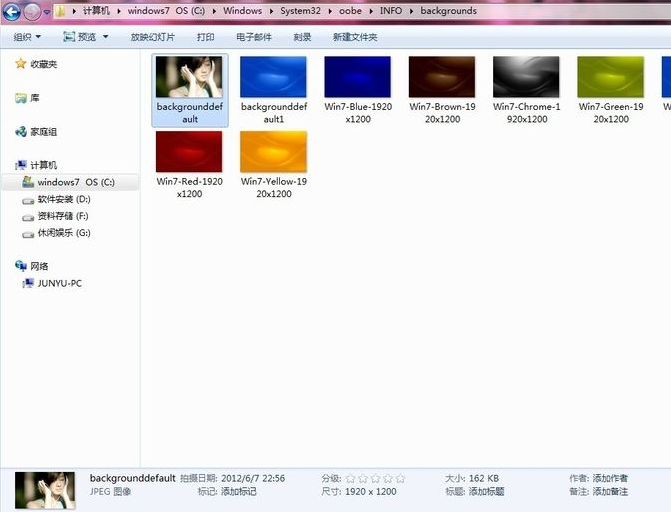
Task: Click 新建文件夹 new folder button
Action: pyautogui.click(x=355, y=37)
